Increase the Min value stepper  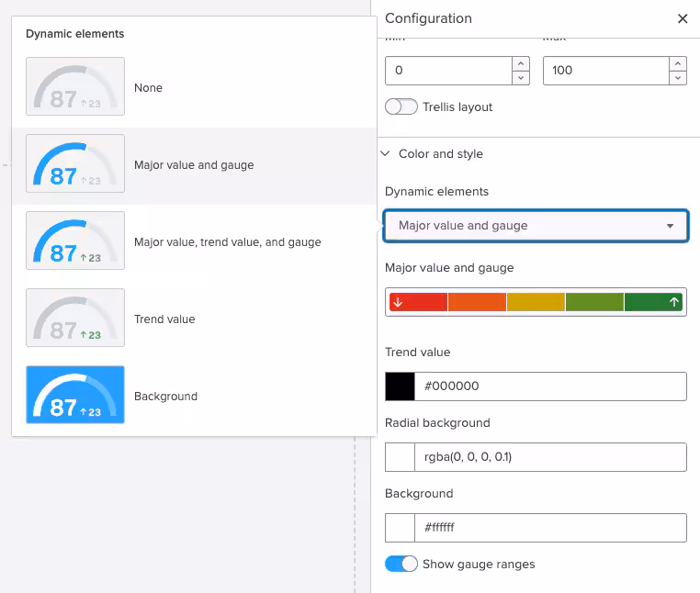point(521,63)
